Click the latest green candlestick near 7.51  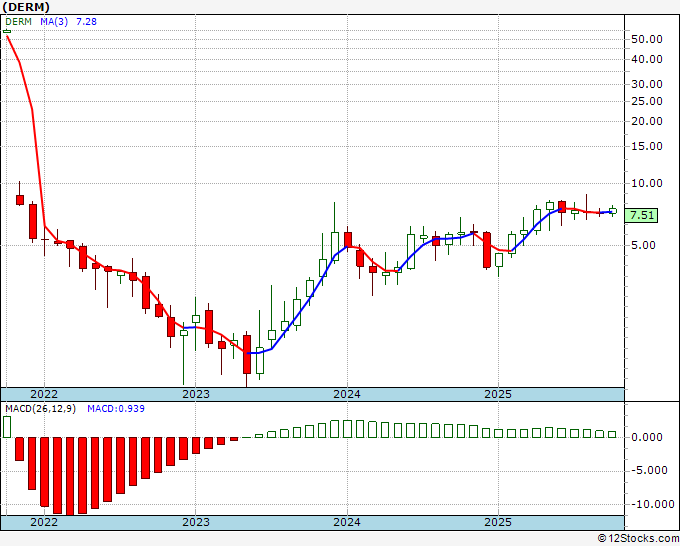pos(613,211)
